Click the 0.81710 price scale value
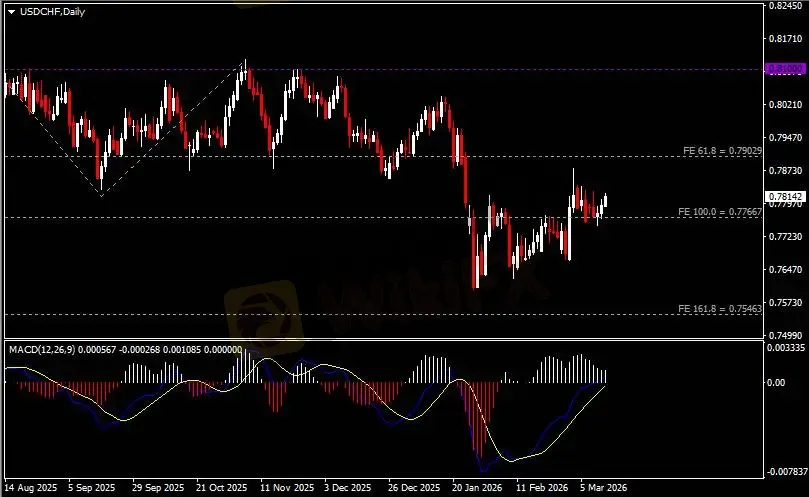The width and height of the screenshot is (809, 497). click(786, 39)
